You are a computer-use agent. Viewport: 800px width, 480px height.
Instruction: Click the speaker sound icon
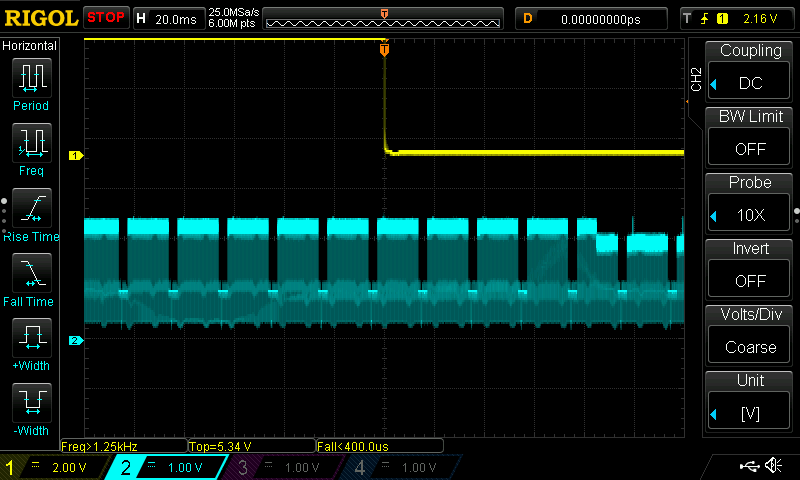tap(773, 466)
